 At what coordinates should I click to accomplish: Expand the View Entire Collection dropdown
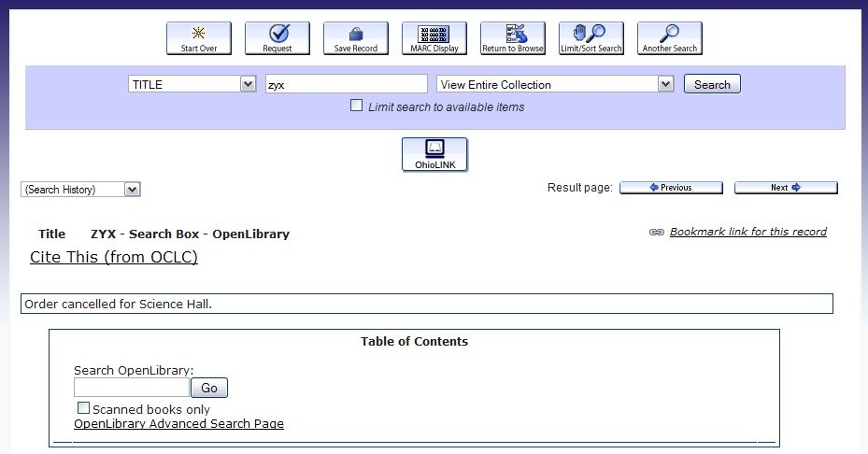pos(555,84)
